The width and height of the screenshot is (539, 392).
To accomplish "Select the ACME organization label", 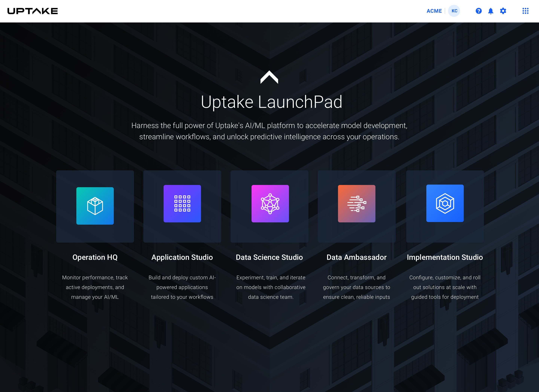I will coord(434,11).
